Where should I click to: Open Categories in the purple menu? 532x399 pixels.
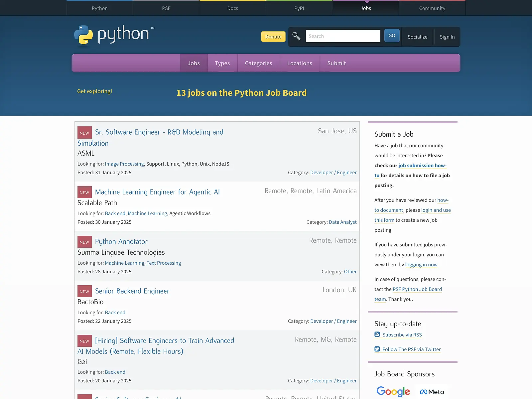(259, 63)
